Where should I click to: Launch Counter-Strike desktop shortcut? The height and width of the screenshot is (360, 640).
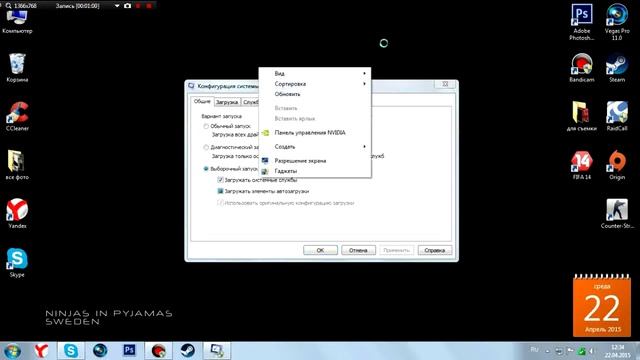[617, 213]
